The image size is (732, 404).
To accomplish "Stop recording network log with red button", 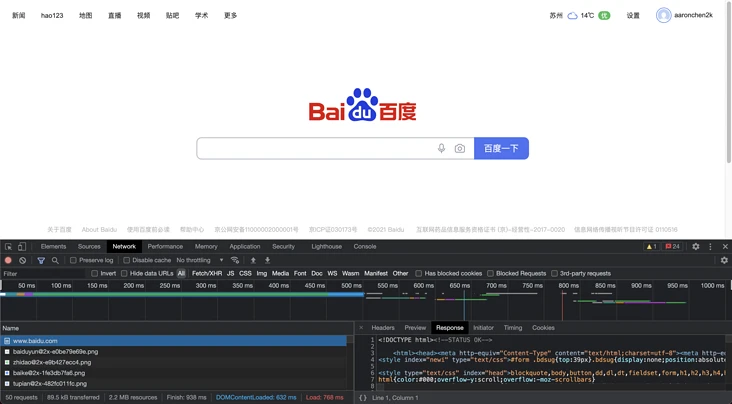I will click(x=8, y=260).
